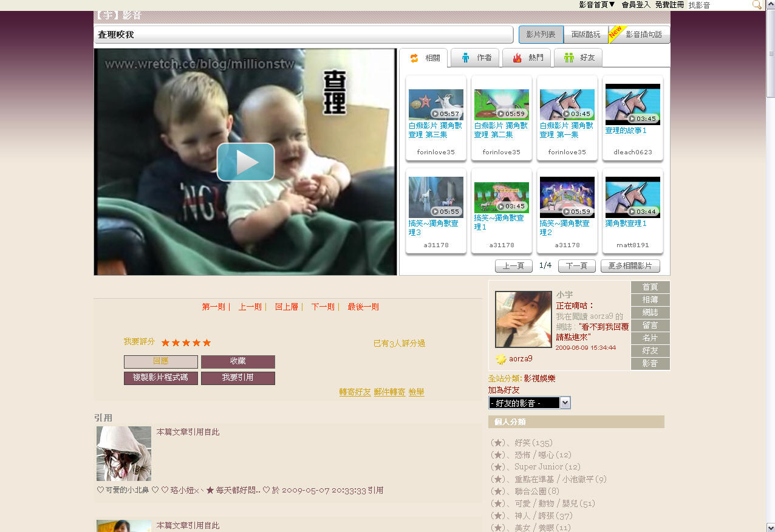Switch to the 好友 tab

(578, 58)
